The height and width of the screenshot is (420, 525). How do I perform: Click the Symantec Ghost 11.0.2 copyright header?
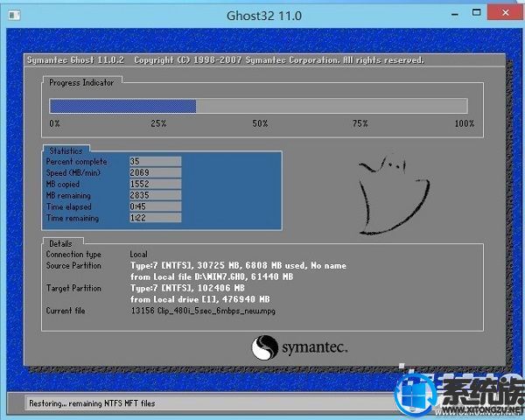(226, 60)
